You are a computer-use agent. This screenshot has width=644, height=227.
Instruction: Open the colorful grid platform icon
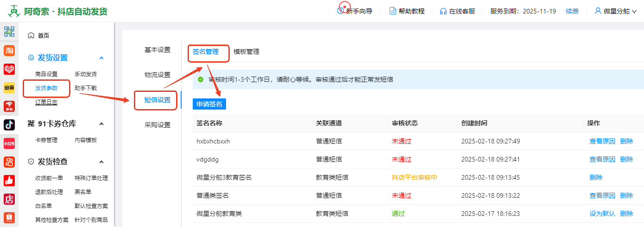[9, 32]
